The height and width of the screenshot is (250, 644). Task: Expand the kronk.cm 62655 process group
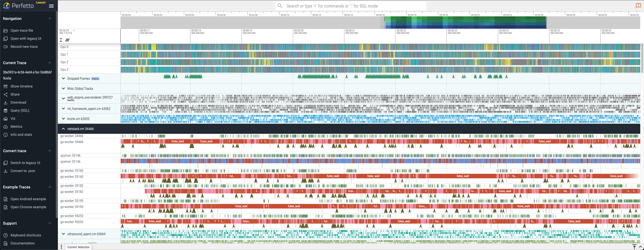63,119
